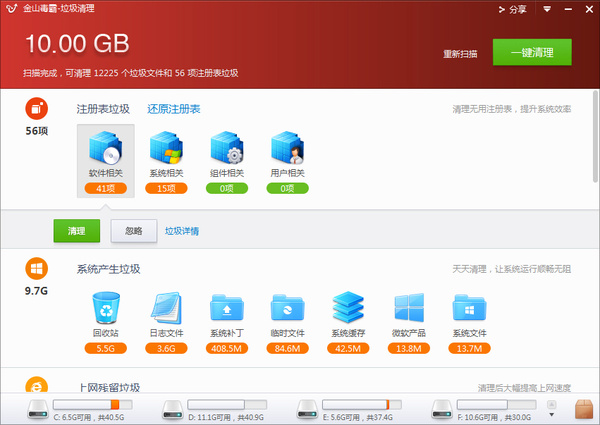Click the F: 10.6G可用 drive label

(494, 417)
